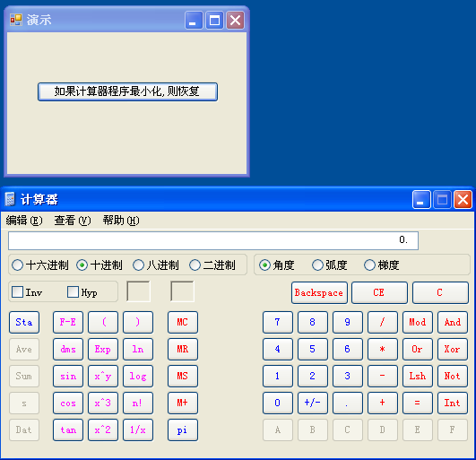Cube the value with x^3 button

click(103, 403)
